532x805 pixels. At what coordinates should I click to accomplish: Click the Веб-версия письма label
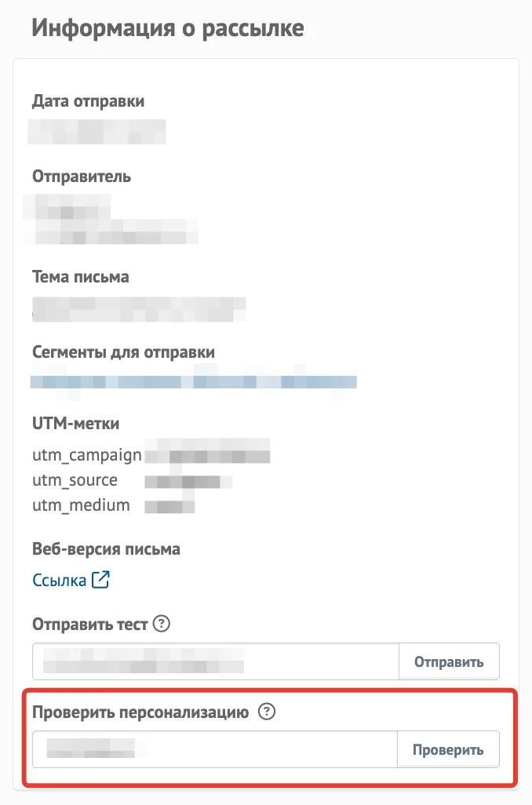[x=106, y=548]
